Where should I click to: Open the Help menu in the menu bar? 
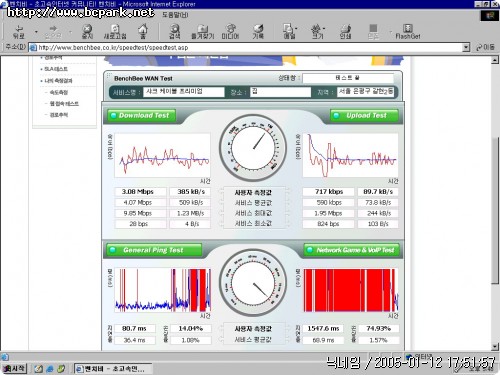tap(175, 15)
